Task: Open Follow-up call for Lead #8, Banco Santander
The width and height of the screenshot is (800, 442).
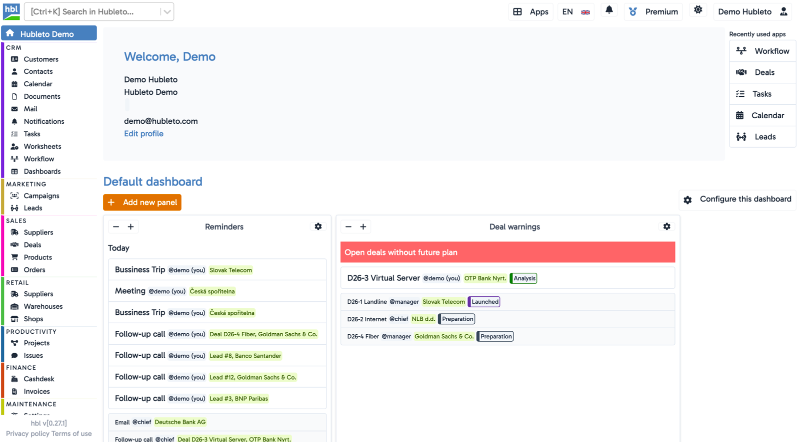Action: tap(217, 355)
